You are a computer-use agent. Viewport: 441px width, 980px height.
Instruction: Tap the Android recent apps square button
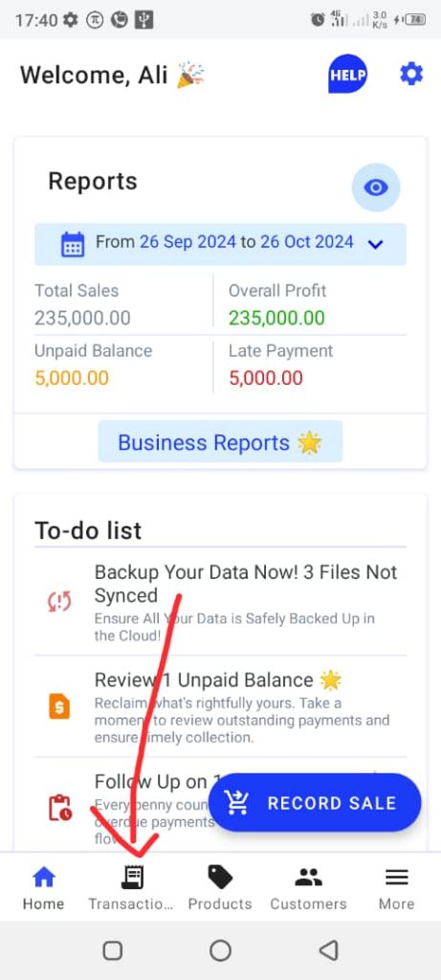pos(113,950)
